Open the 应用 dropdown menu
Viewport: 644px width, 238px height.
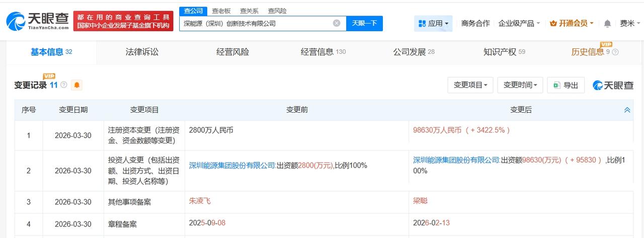tap(433, 23)
